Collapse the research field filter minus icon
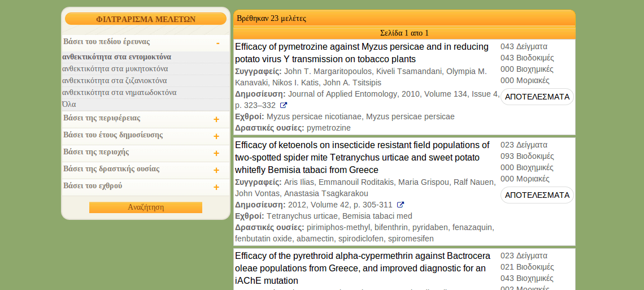Viewport: 644px width, 290px height. point(217,43)
